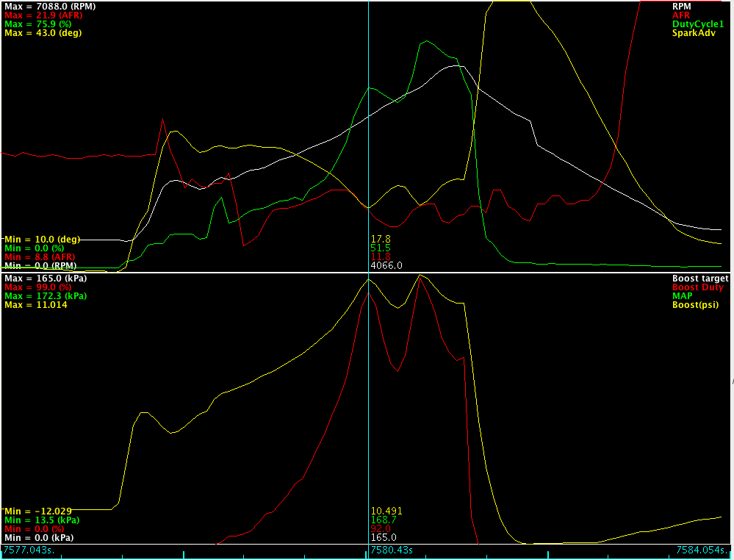Image resolution: width=734 pixels, height=560 pixels.
Task: Click Max = 43.0 (deg) text
Action: click(x=43, y=33)
